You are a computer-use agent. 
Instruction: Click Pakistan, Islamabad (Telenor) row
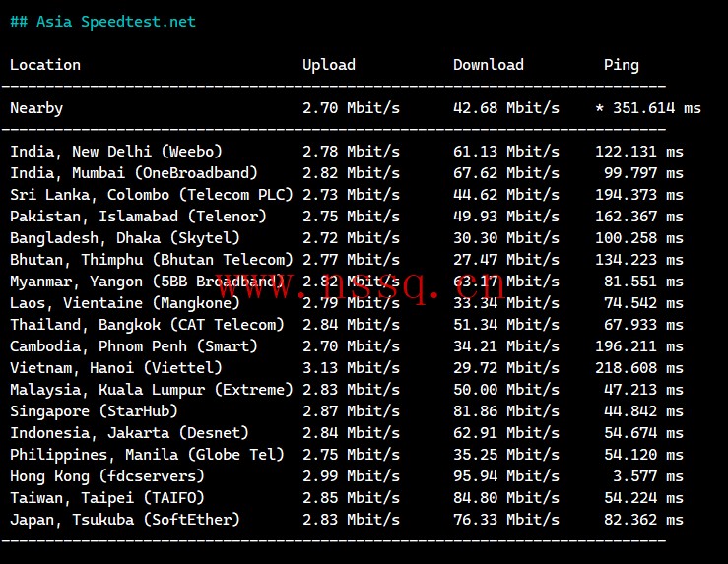coord(347,217)
